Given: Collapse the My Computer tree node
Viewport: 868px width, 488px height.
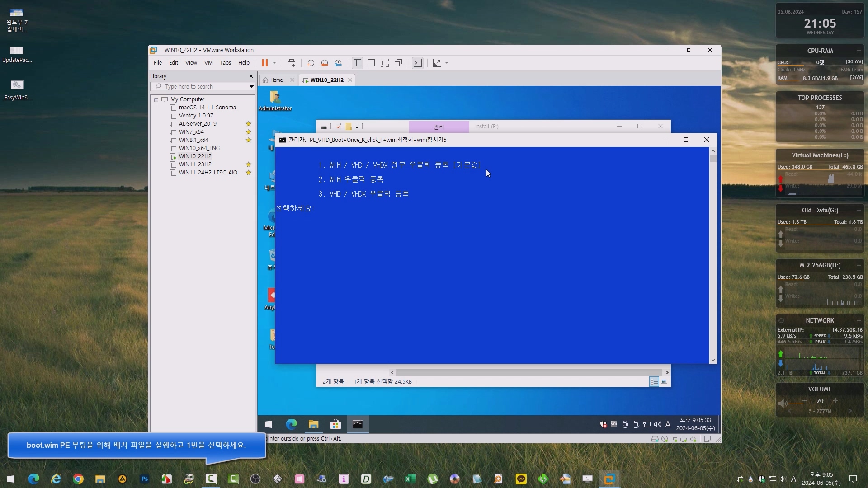Looking at the screenshot, I should 156,99.
